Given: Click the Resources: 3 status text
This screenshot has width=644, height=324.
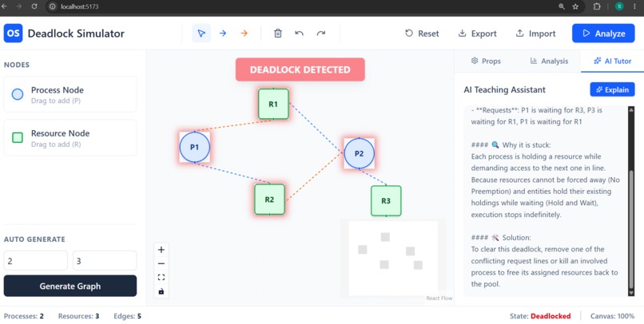Looking at the screenshot, I should [78, 316].
